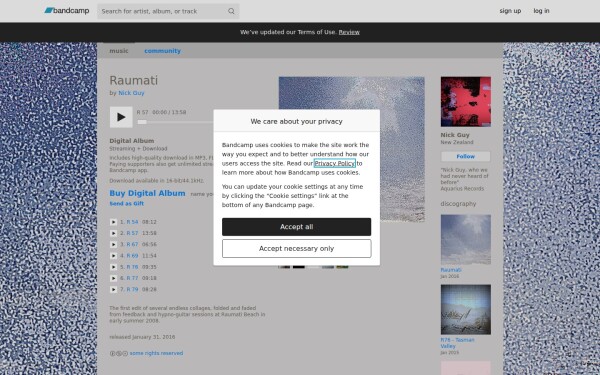Open the Privacy Policy link in the dialog

[x=334, y=163]
